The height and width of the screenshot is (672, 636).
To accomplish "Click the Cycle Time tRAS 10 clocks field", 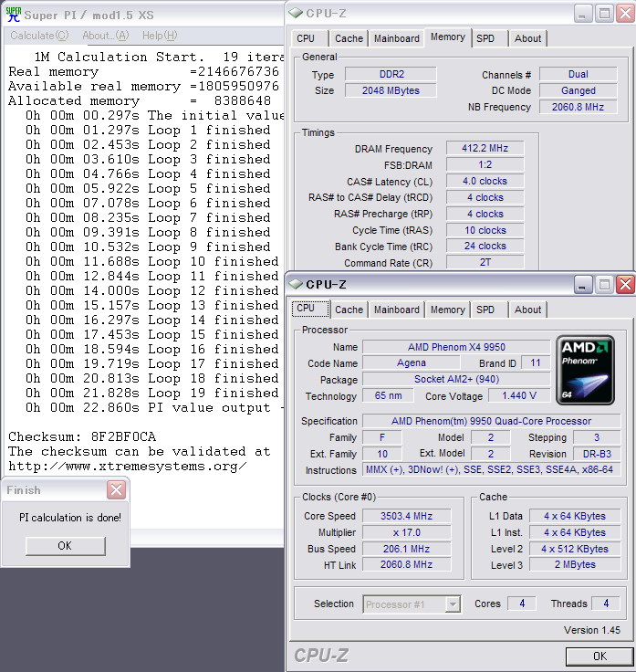I will (485, 230).
